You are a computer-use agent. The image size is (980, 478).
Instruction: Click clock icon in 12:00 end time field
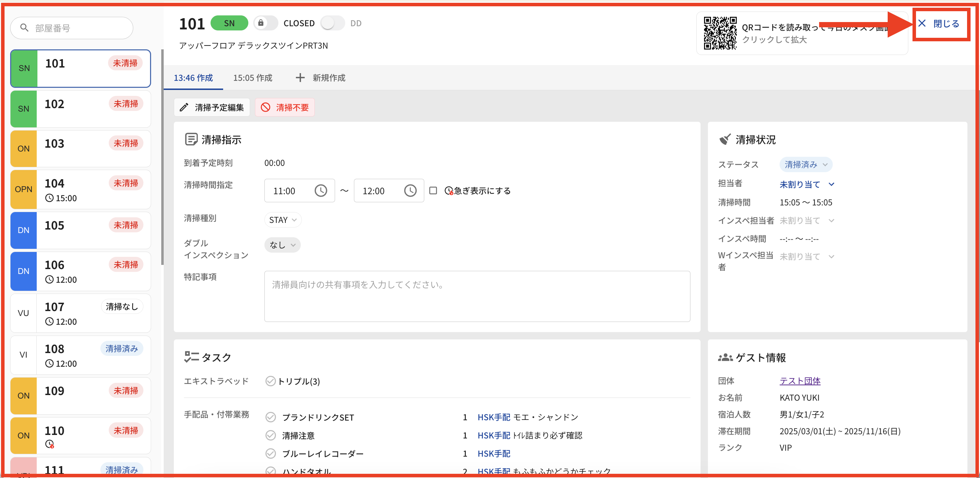click(x=410, y=191)
